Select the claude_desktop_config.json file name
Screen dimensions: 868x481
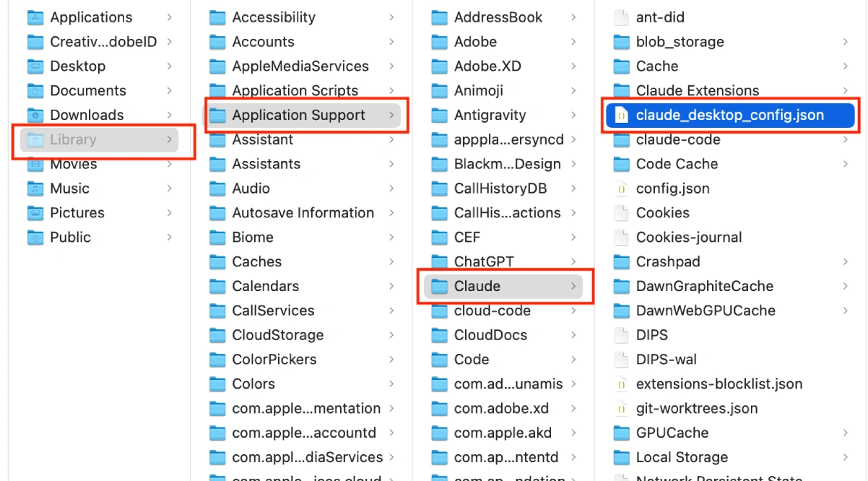pos(729,115)
